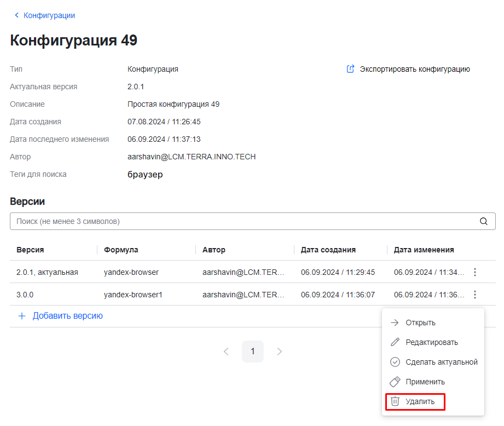
Task: Click the search magnifier icon
Action: coord(483,221)
